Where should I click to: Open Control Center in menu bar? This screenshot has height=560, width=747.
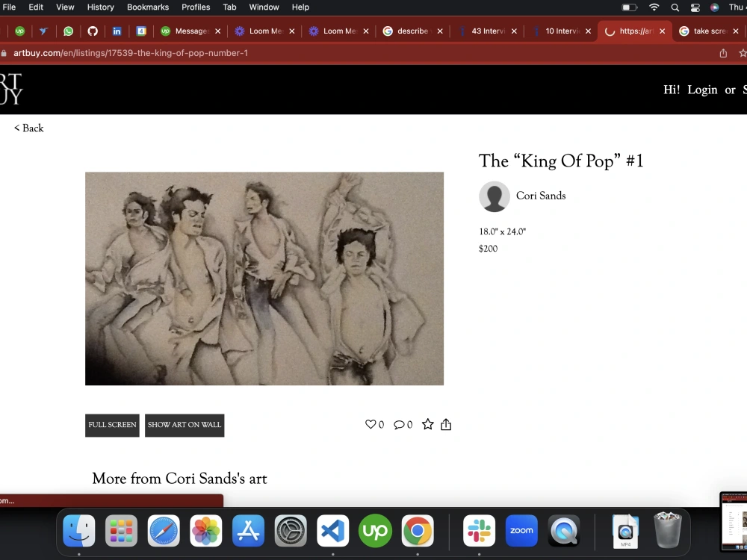tap(695, 7)
